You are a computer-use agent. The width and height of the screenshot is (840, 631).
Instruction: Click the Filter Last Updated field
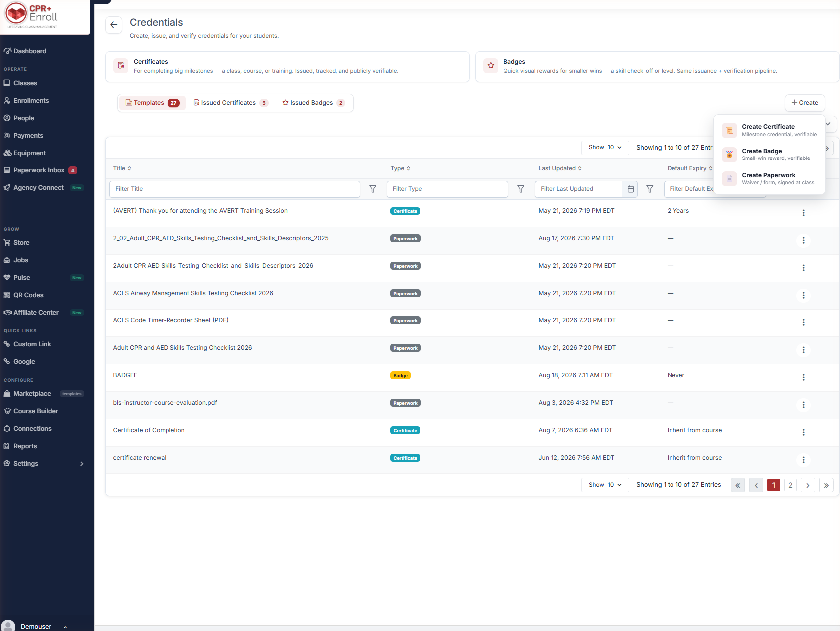click(x=579, y=189)
